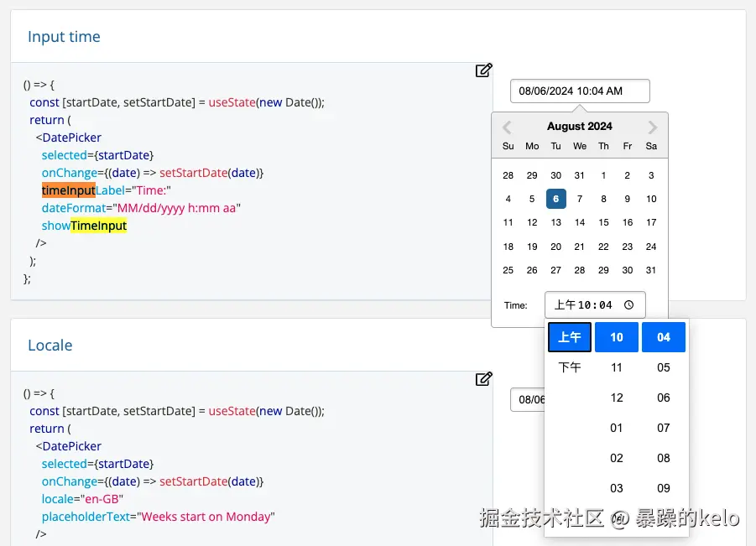Click placeholderText line in code
This screenshot has width=756, height=546.
[x=158, y=517]
